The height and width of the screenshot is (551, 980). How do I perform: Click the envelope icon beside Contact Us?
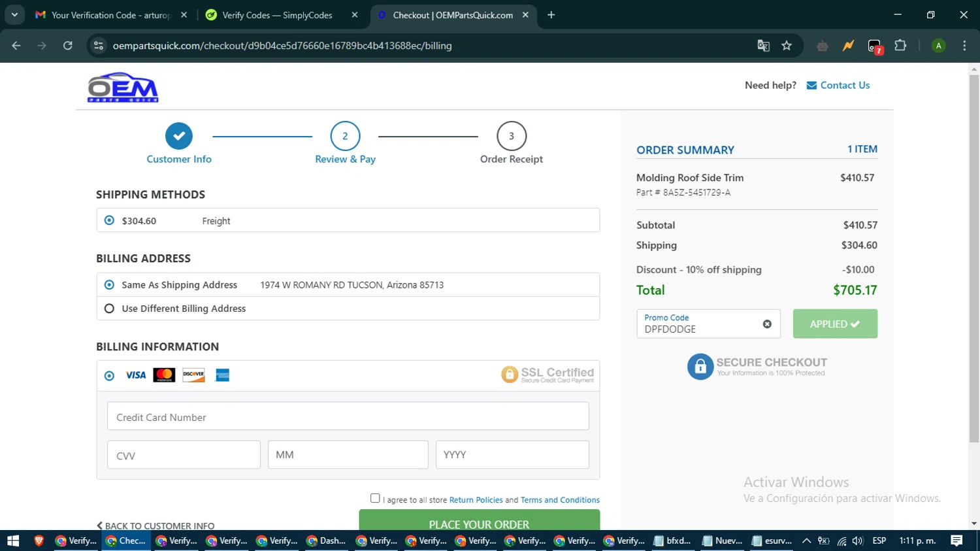(x=811, y=86)
